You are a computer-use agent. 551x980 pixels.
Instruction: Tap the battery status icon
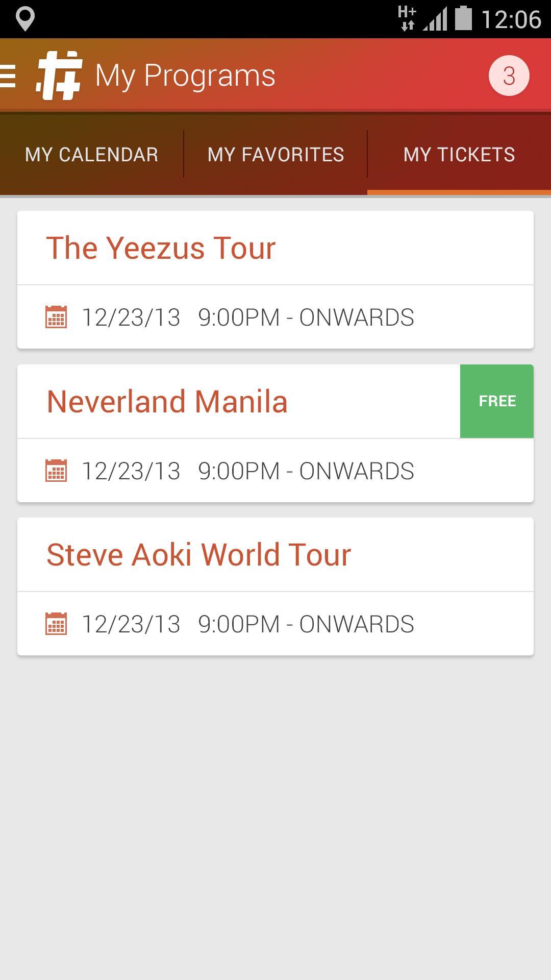[463, 18]
